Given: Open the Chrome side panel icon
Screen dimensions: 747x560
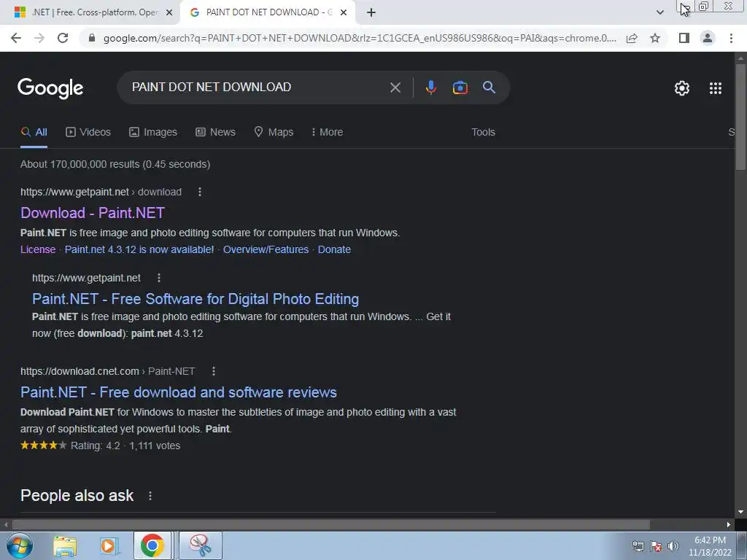Looking at the screenshot, I should click(684, 38).
